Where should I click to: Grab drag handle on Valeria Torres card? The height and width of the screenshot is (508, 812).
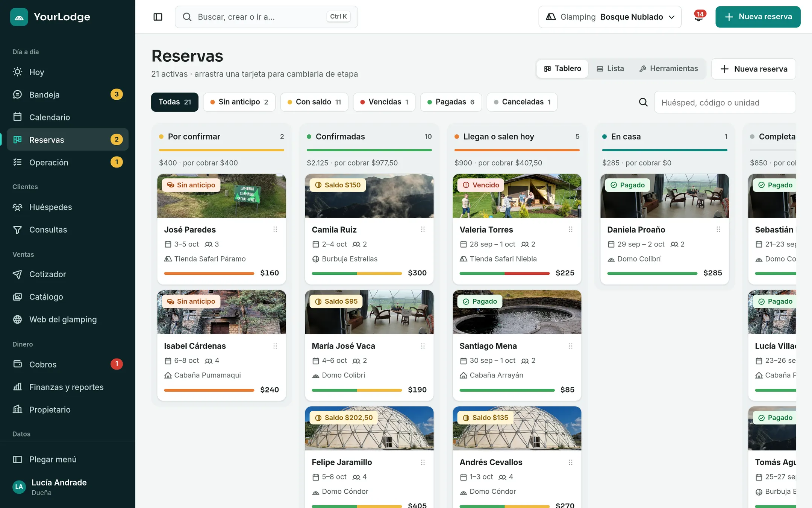[571, 229]
